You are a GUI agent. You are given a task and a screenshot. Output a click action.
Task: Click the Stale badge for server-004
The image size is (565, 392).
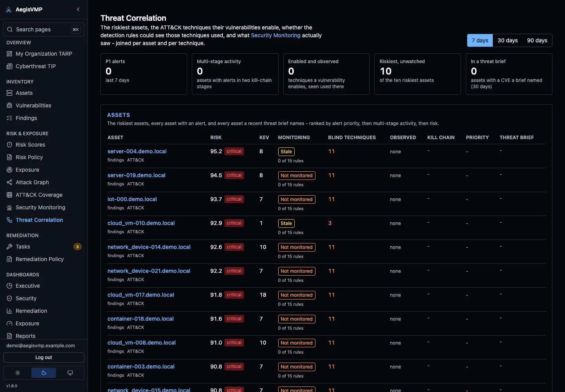[286, 152]
